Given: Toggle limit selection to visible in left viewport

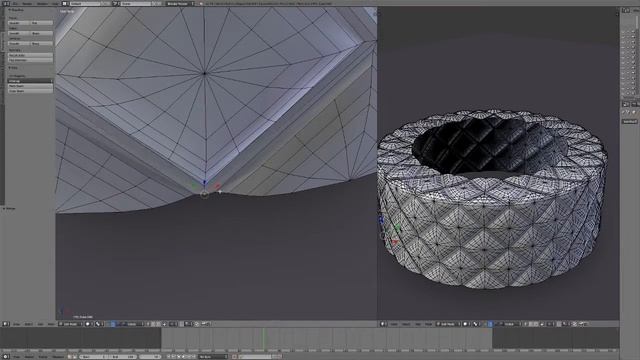Looking at the screenshot, I should [164, 324].
